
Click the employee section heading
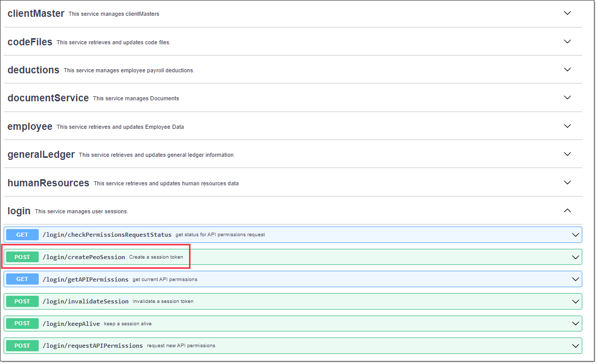(x=30, y=126)
